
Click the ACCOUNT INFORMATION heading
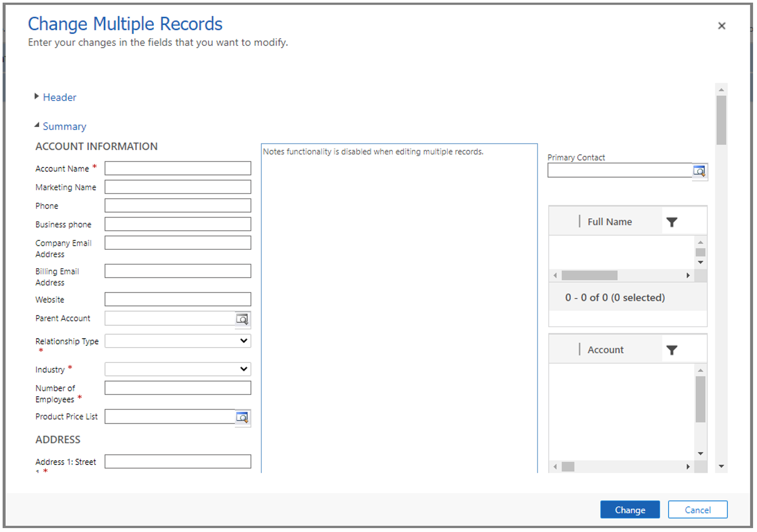tap(96, 146)
